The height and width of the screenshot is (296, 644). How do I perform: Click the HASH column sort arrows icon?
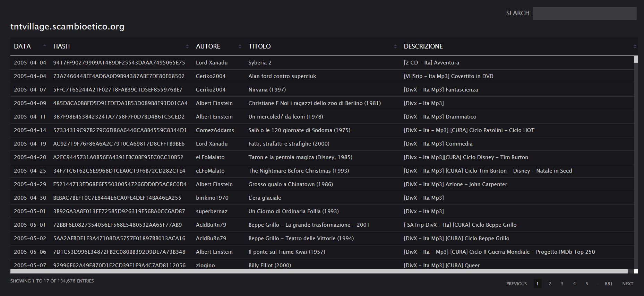click(187, 46)
